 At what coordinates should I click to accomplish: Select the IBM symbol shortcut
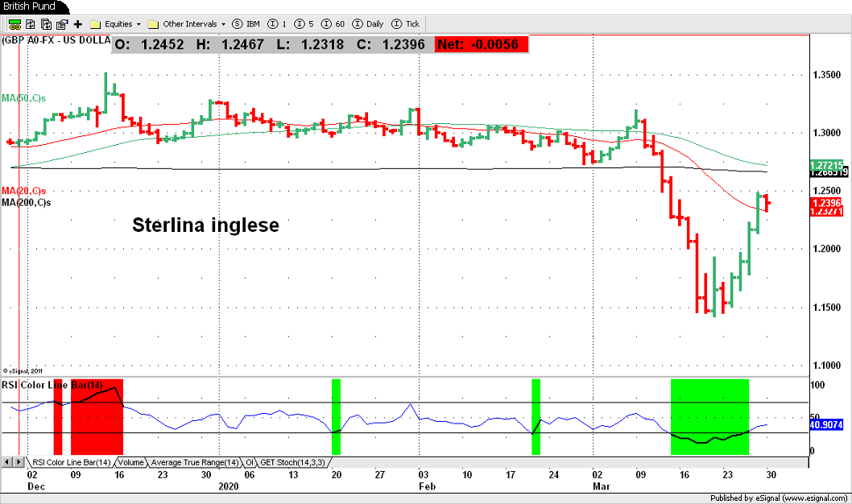tap(246, 24)
